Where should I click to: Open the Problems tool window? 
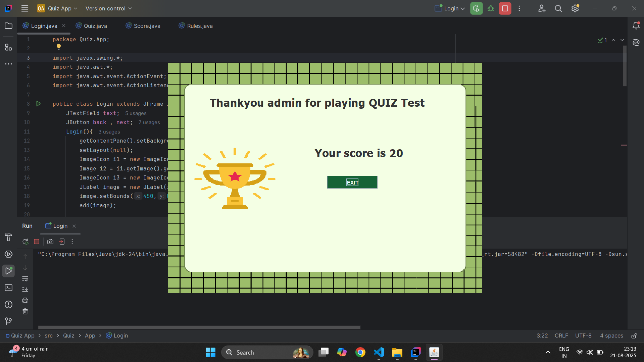(x=9, y=305)
